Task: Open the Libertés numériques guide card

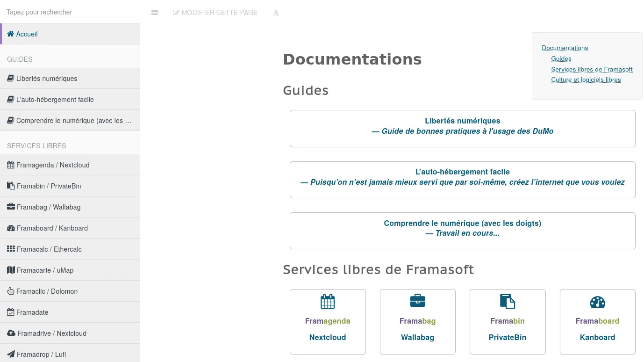Action: (x=462, y=129)
